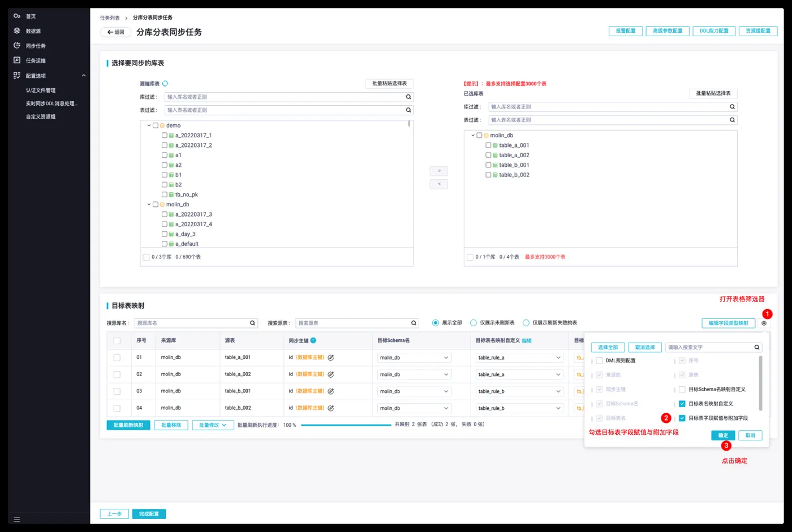The height and width of the screenshot is (532, 792).
Task: Click the 配置选项 sidebar icon
Action: coord(17,75)
